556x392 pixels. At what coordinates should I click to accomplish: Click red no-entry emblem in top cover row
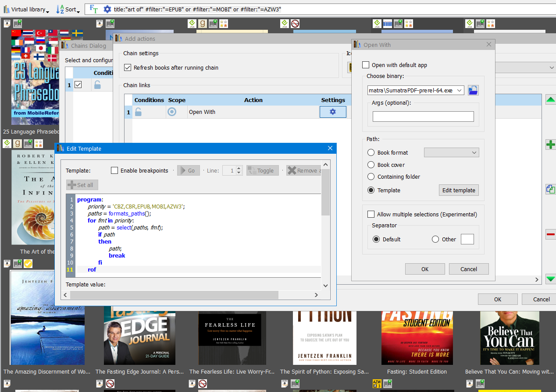coord(295,24)
